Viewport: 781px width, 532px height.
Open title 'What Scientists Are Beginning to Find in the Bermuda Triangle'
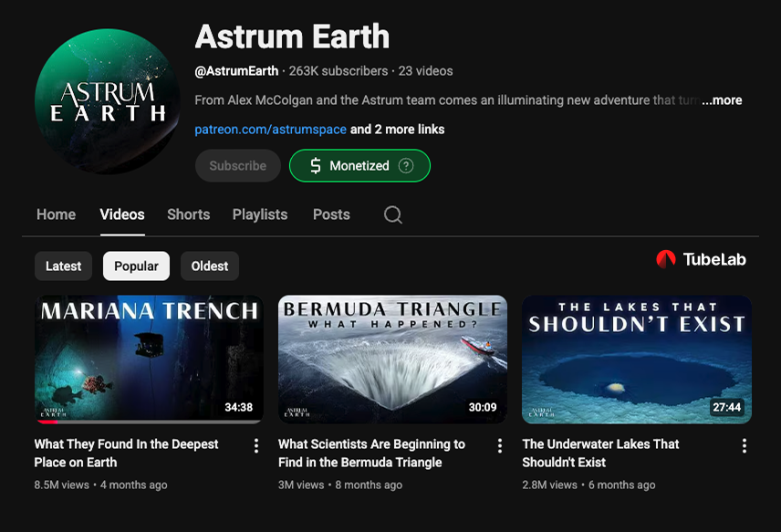[371, 454]
